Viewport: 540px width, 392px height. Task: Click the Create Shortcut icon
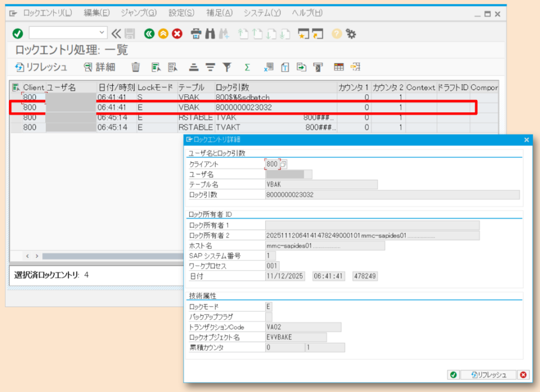tap(317, 33)
